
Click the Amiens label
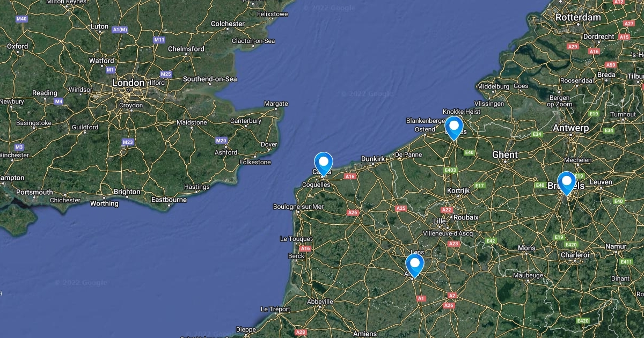pos(365,333)
